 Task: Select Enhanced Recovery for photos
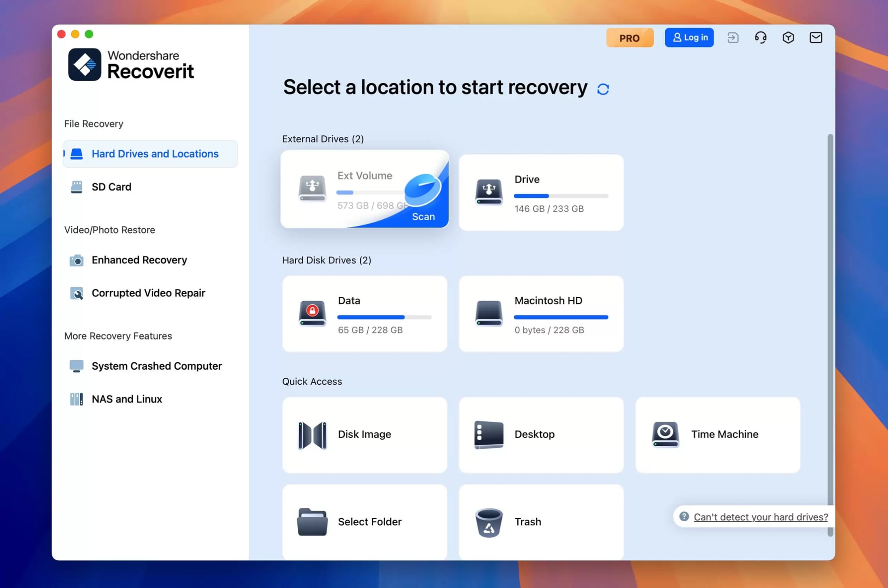[139, 260]
